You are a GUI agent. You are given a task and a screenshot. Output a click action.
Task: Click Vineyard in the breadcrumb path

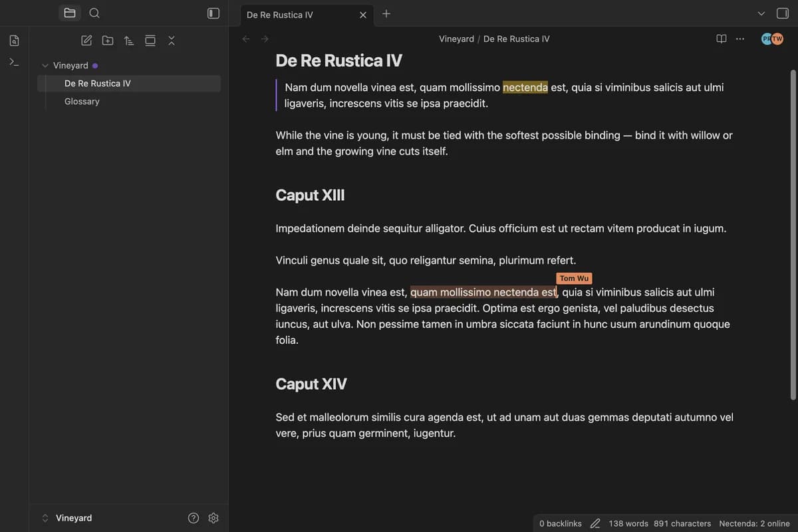tap(456, 39)
